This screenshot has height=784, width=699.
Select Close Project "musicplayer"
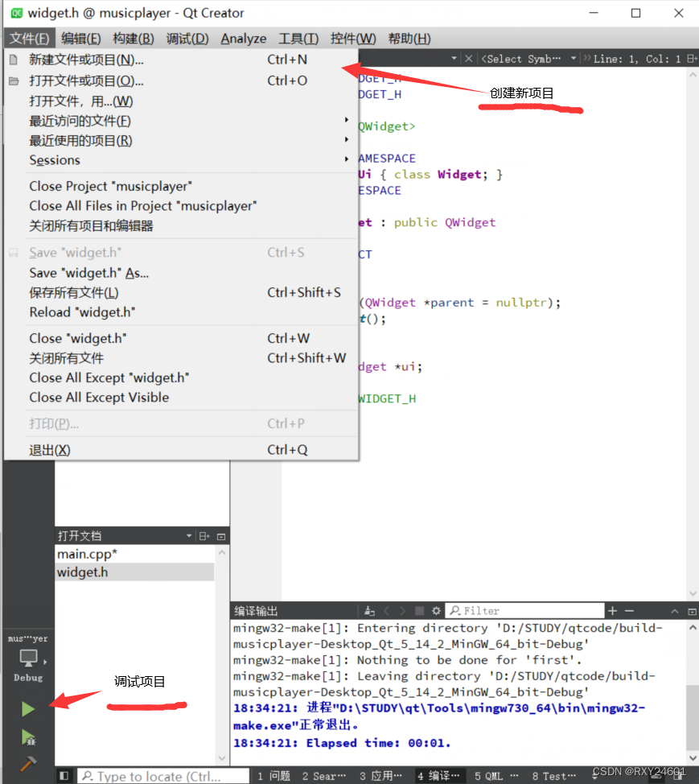[109, 186]
